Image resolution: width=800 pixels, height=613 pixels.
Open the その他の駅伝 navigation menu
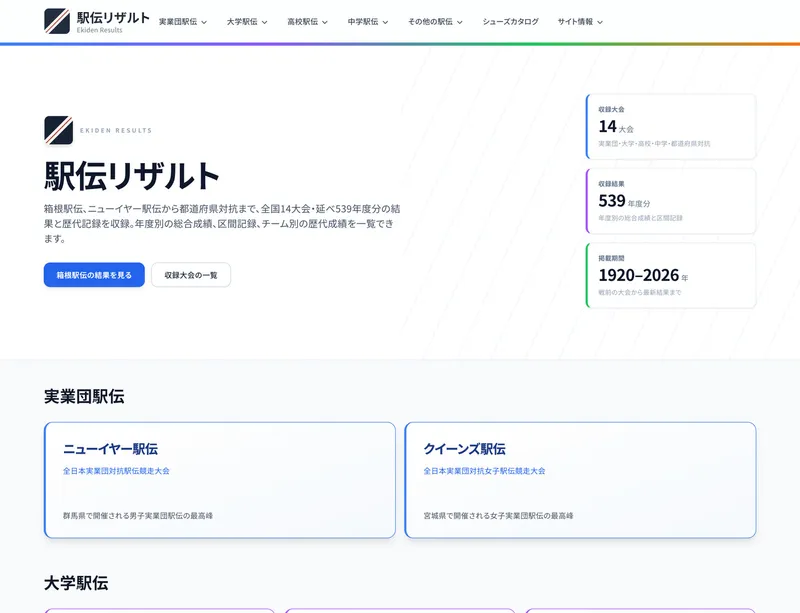[x=435, y=21]
